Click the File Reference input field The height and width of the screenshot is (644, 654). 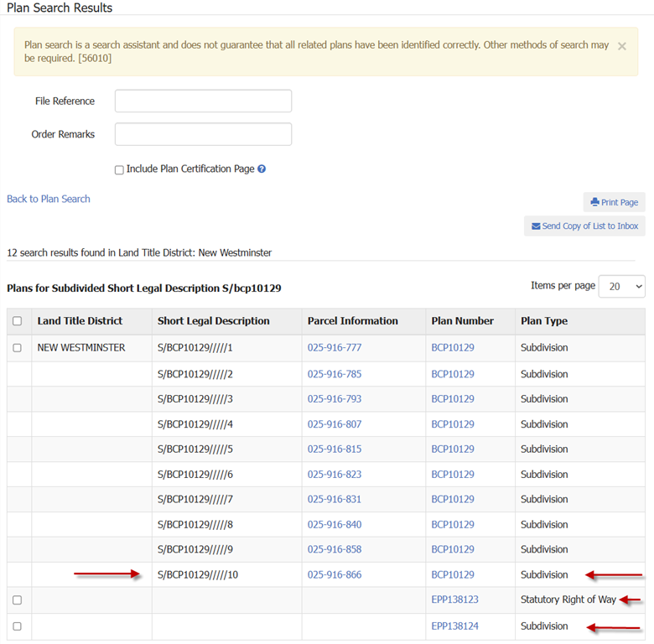(203, 101)
